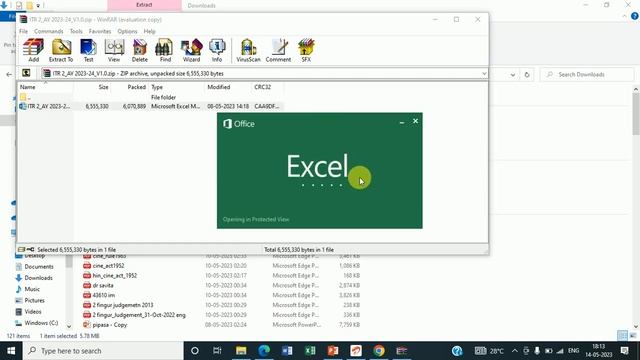This screenshot has width=640, height=360.
Task: Click the up-one-level icon in WinRAR
Action: click(26, 73)
